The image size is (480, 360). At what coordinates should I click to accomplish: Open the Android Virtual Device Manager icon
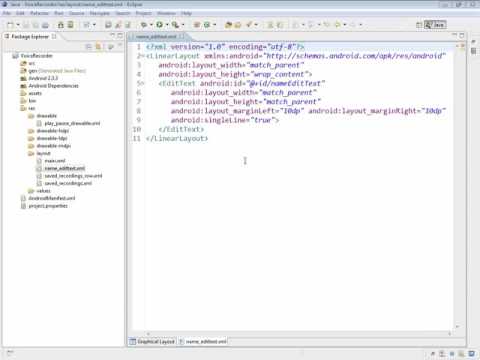71,25
